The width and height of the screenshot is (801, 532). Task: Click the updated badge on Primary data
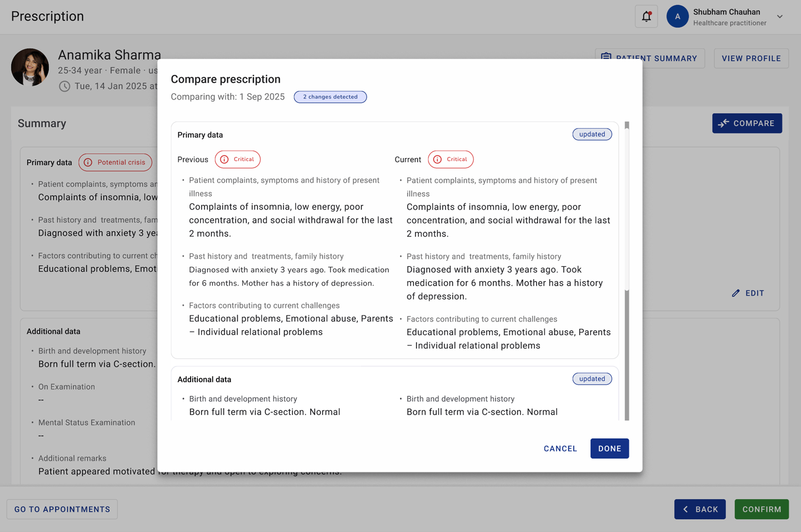tap(592, 134)
